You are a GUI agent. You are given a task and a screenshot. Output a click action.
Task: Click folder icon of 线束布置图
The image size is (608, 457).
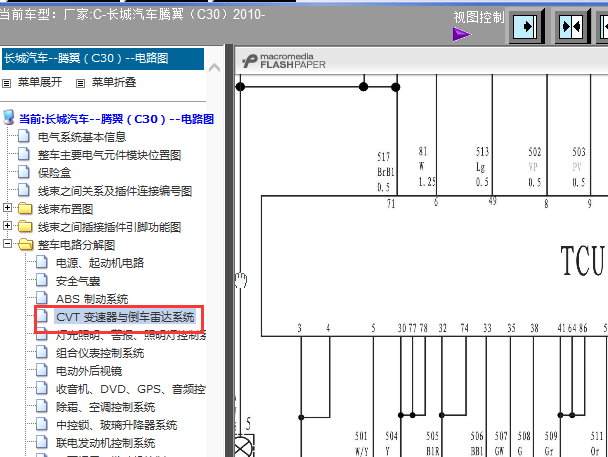[x=25, y=209]
